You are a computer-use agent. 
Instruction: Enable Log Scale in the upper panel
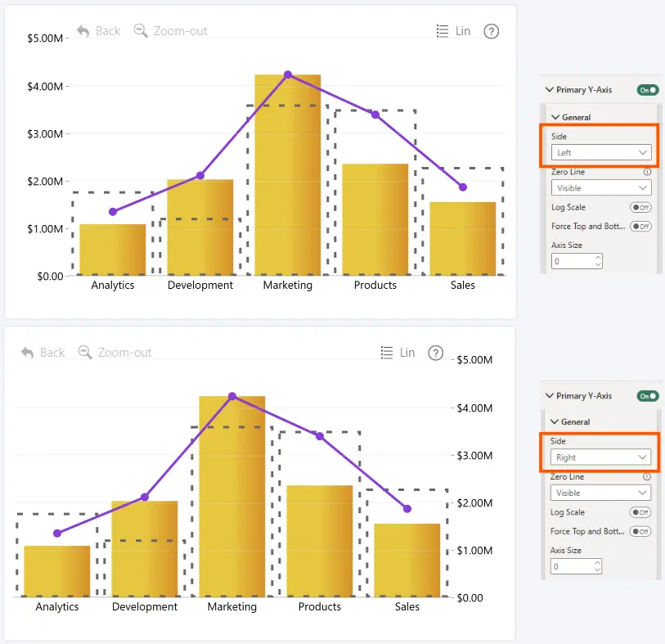click(x=640, y=208)
